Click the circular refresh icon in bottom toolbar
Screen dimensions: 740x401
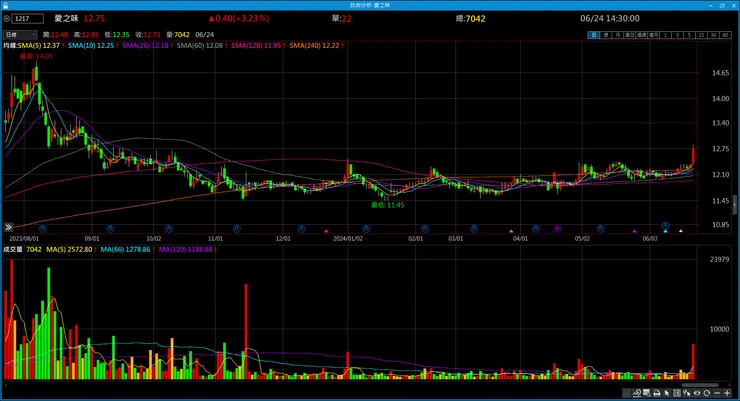pyautogui.click(x=706, y=393)
